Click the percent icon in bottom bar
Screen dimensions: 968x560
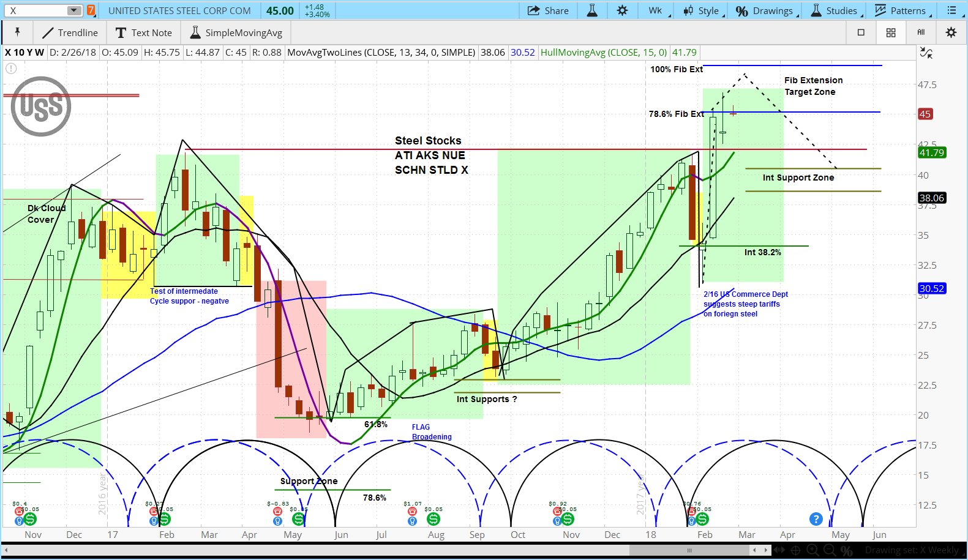847,550
